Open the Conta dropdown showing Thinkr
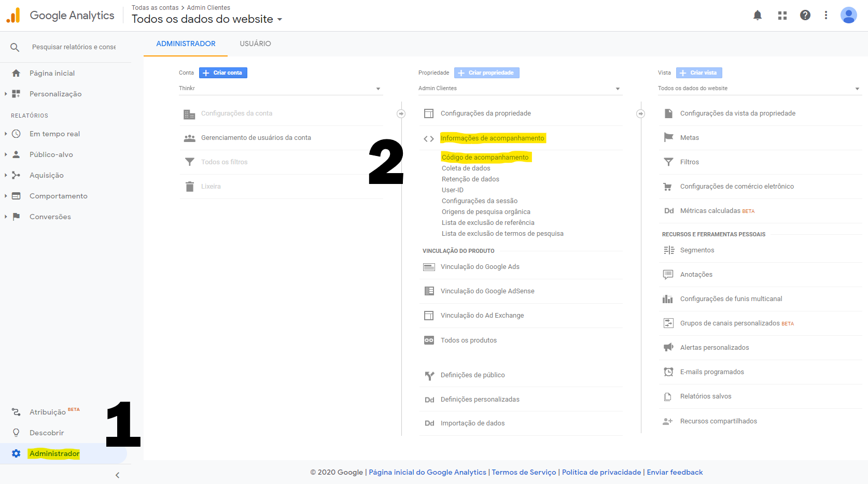The height and width of the screenshot is (484, 868). pyautogui.click(x=280, y=88)
